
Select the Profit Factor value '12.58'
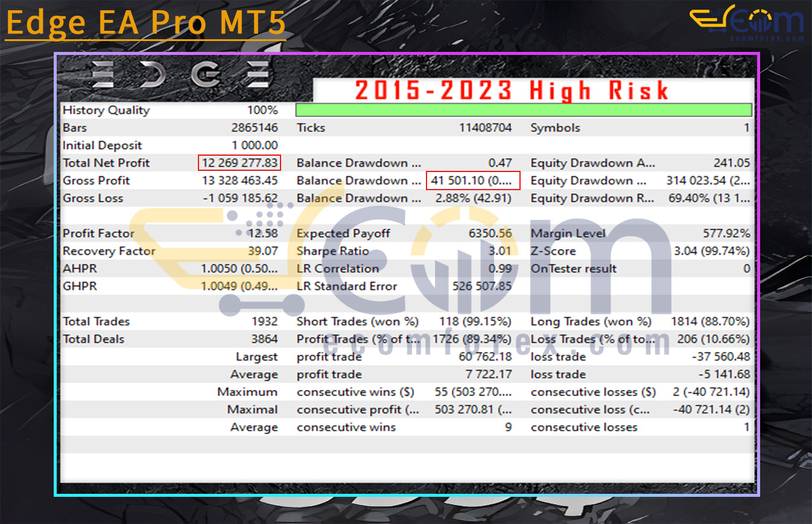[x=263, y=234]
